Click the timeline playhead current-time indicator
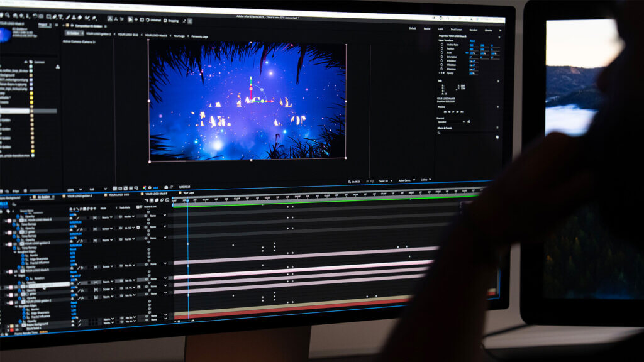The image size is (644, 362). click(x=187, y=200)
